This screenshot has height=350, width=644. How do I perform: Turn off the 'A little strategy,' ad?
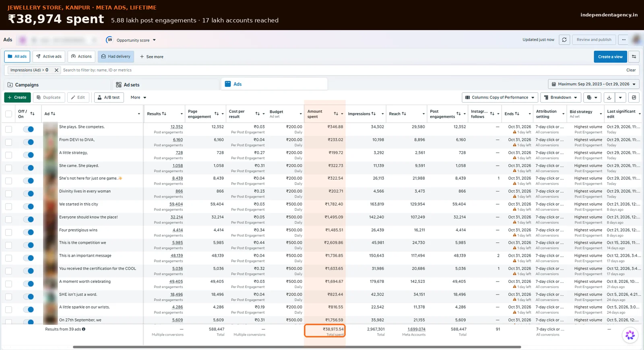28,155
